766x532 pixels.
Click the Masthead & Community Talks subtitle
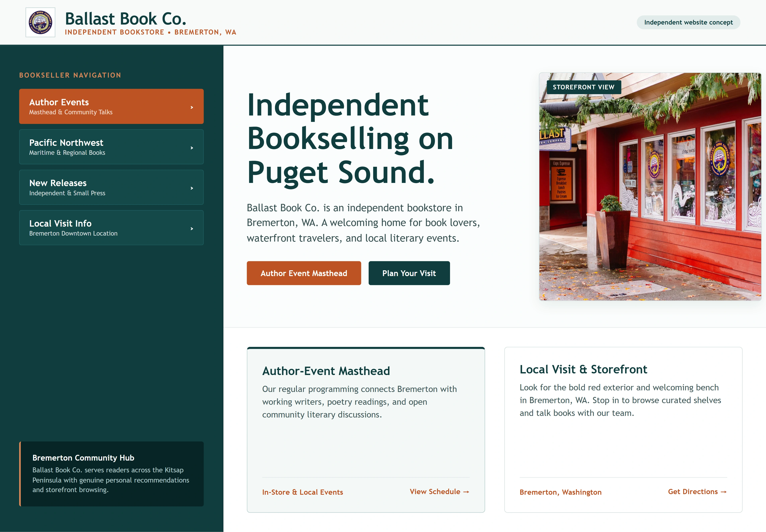(71, 112)
